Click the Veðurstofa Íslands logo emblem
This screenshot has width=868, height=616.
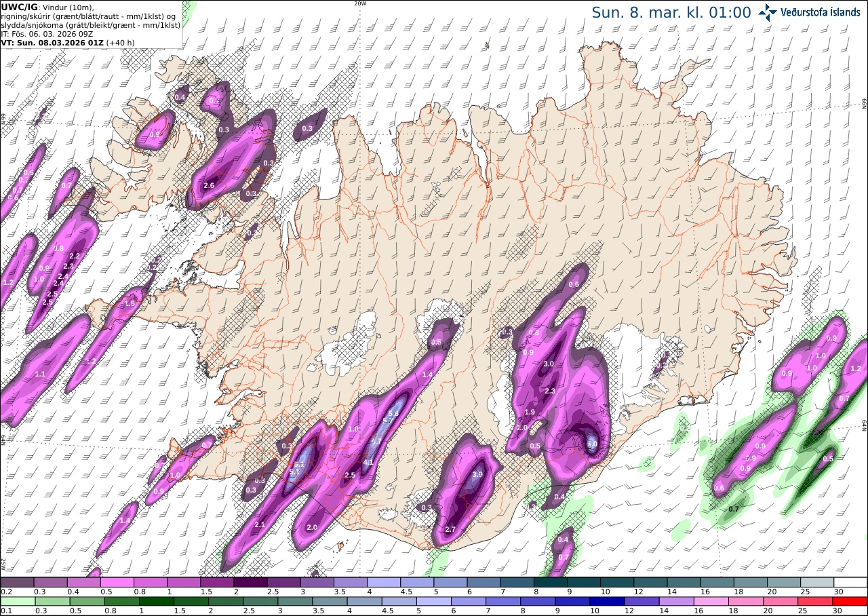pyautogui.click(x=768, y=12)
